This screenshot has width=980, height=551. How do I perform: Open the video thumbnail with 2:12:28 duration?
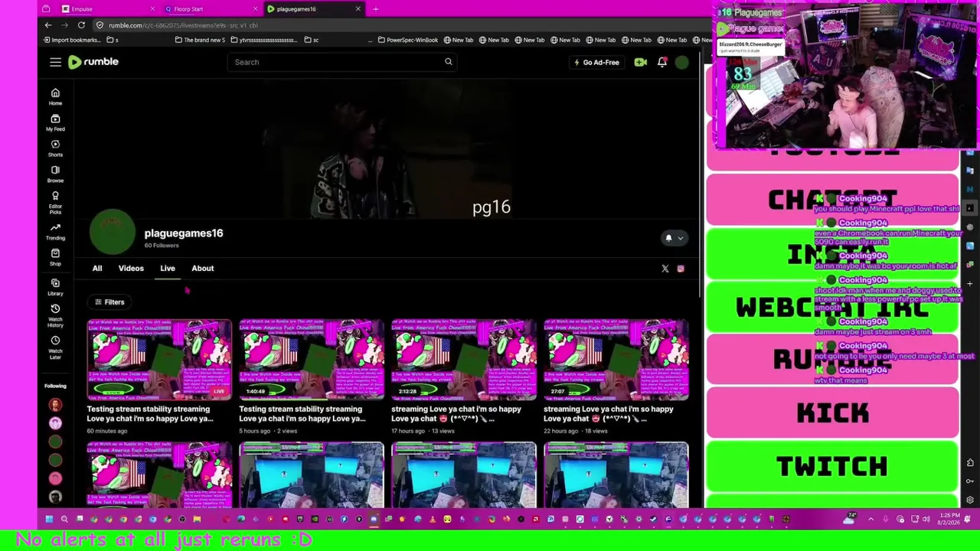[464, 360]
